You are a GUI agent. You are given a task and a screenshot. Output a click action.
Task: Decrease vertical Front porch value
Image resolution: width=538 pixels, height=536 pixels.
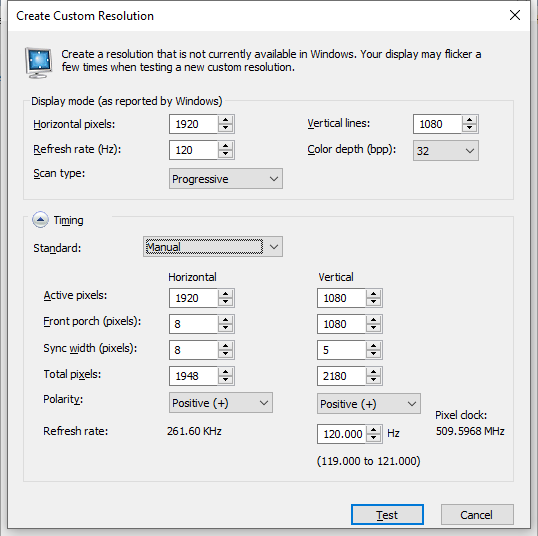373,328
